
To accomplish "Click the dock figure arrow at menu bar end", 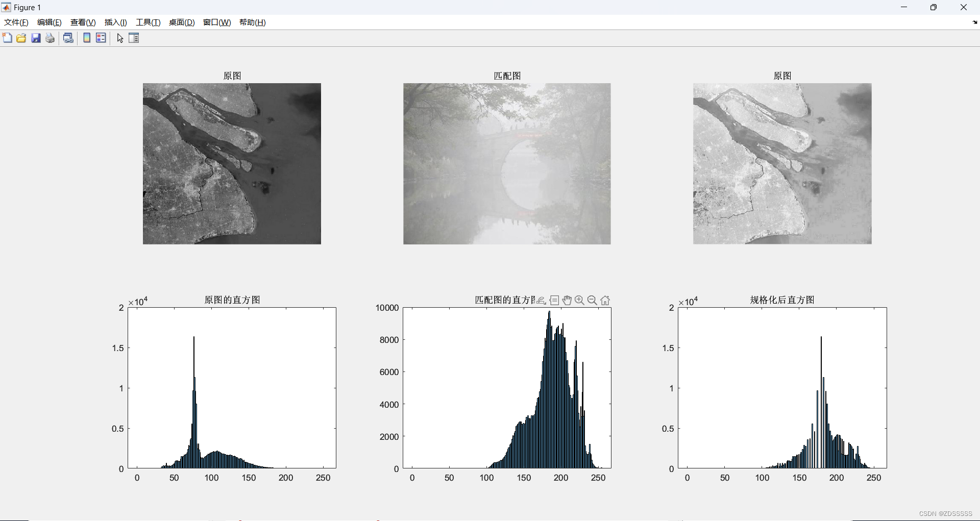I will point(975,22).
